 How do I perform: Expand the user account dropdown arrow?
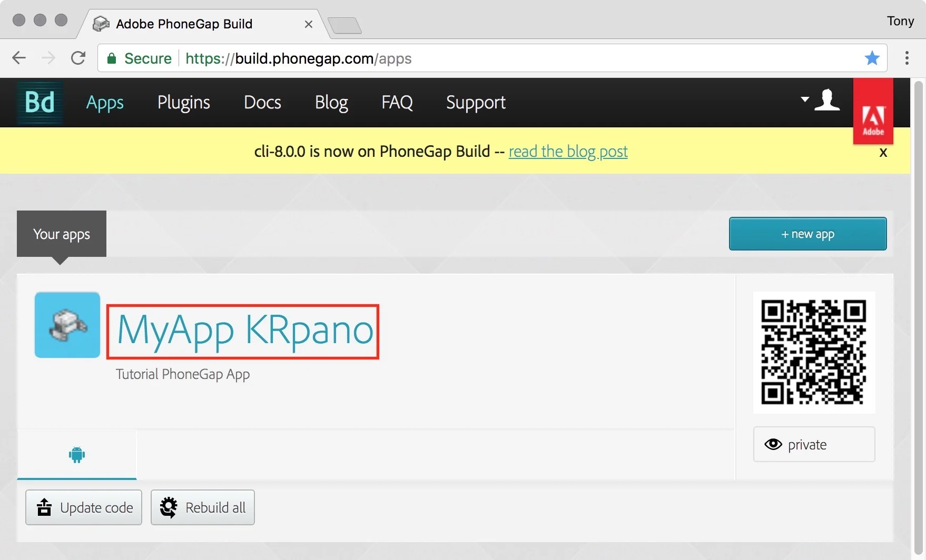click(x=805, y=99)
